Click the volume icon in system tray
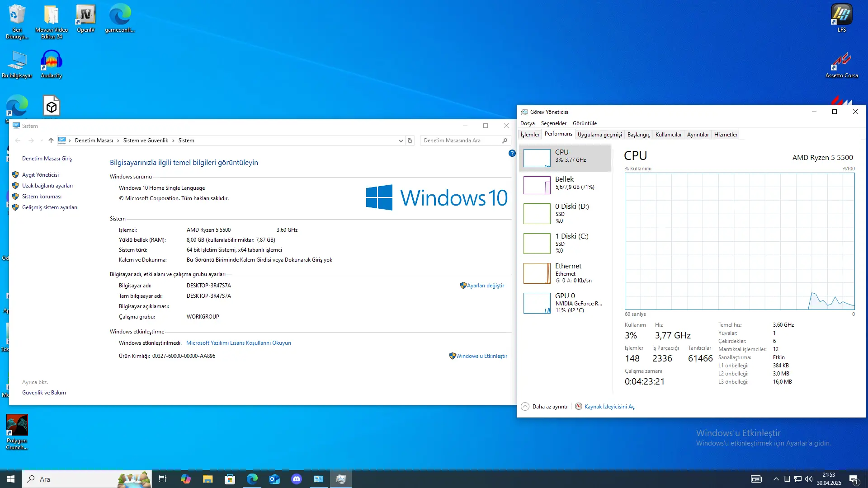Screen dimensions: 868x488 (x=809, y=479)
